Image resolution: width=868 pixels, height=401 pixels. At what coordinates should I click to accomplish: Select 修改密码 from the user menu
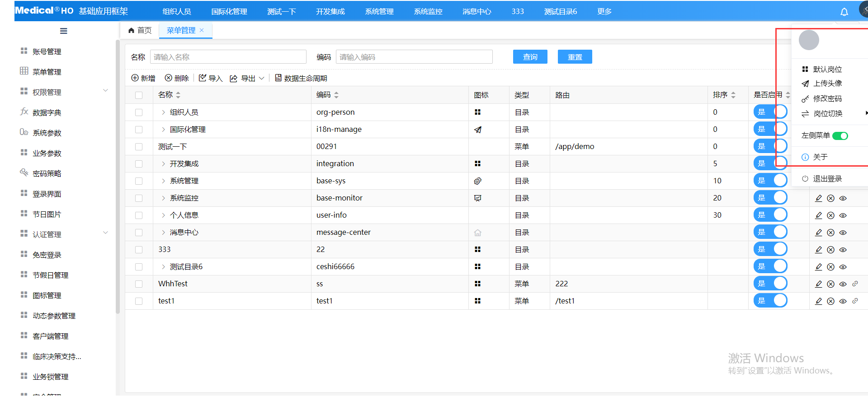(827, 99)
